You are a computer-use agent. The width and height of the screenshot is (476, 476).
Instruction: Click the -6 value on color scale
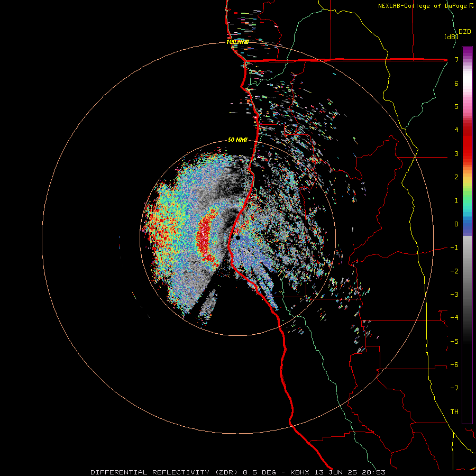[454, 365]
